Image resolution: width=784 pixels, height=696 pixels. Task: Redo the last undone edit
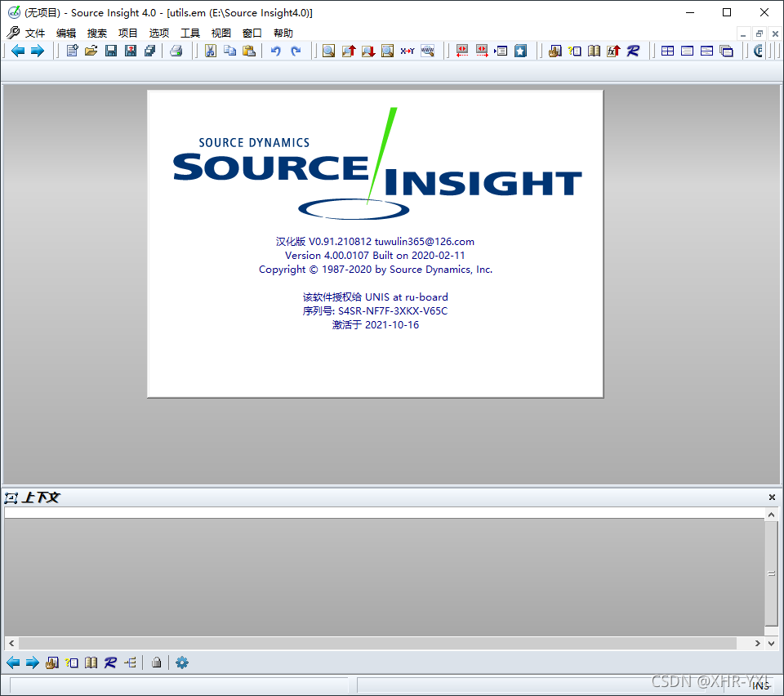[x=296, y=51]
